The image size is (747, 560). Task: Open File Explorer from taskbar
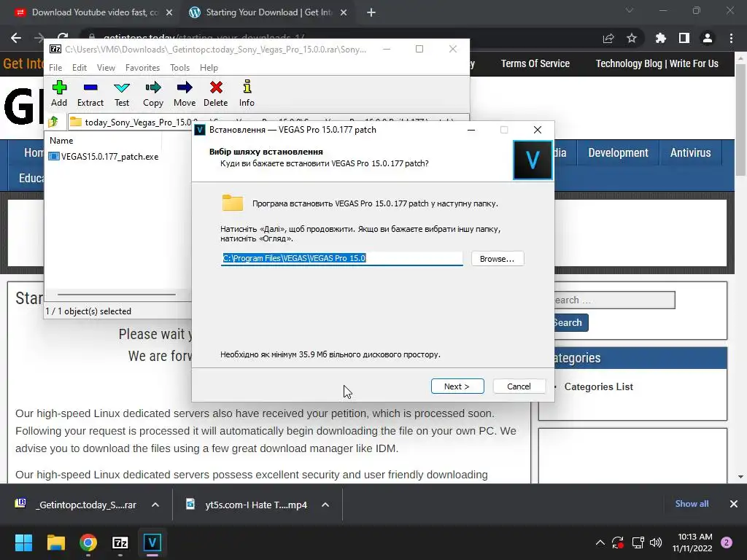tap(55, 542)
